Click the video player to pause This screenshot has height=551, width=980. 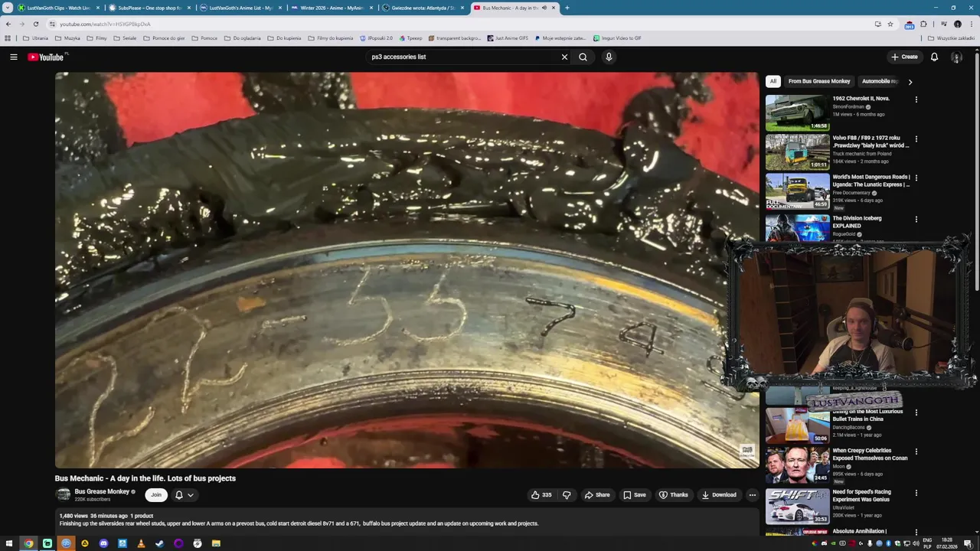[x=407, y=269]
